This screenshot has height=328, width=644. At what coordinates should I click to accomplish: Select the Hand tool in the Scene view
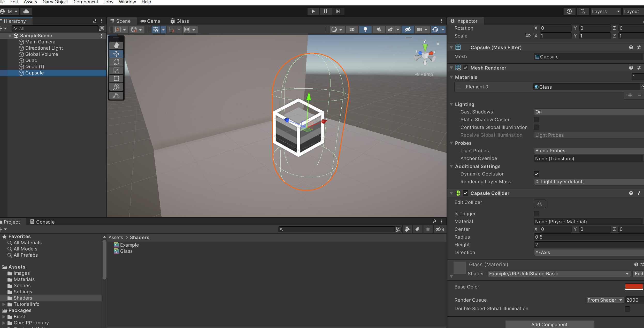click(116, 45)
